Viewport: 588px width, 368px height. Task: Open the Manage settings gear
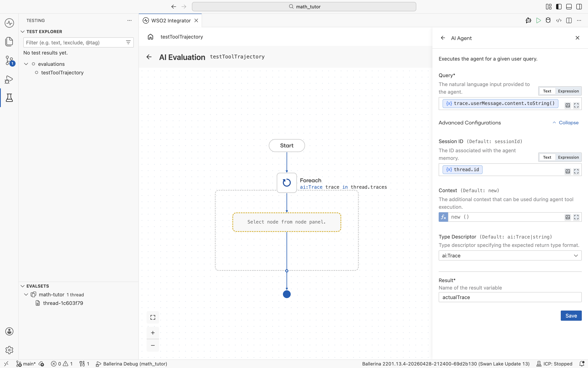click(x=9, y=350)
